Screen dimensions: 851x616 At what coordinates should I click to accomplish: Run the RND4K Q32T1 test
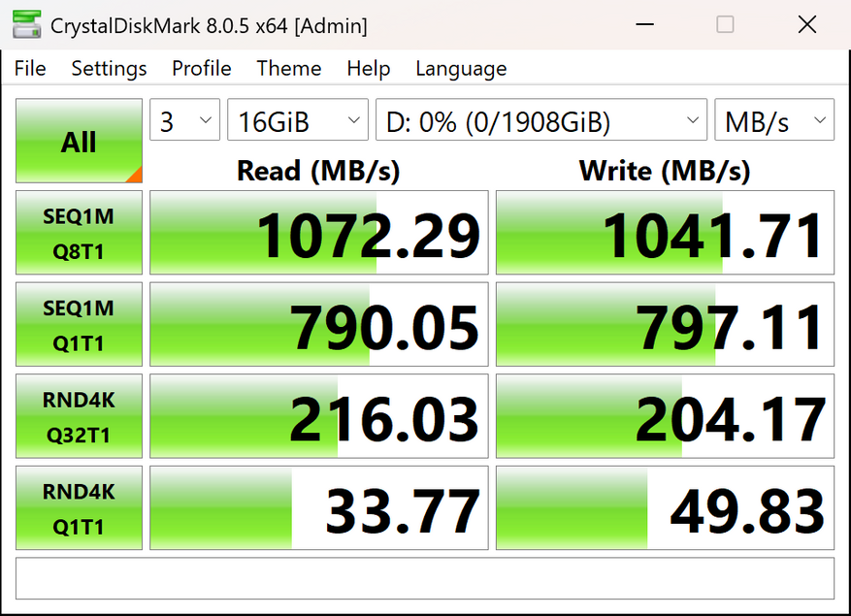pos(79,416)
